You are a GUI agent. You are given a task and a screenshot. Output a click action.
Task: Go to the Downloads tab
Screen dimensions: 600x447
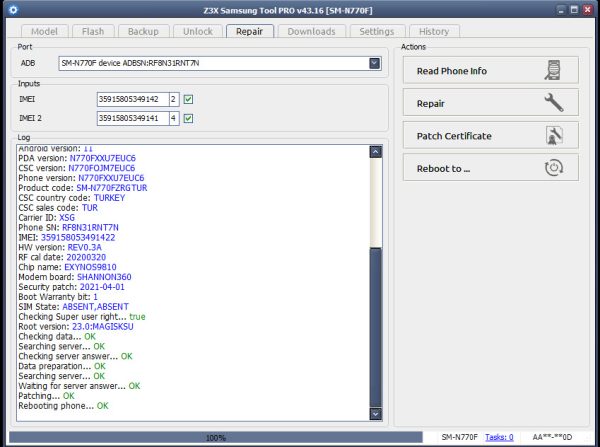[x=311, y=31]
